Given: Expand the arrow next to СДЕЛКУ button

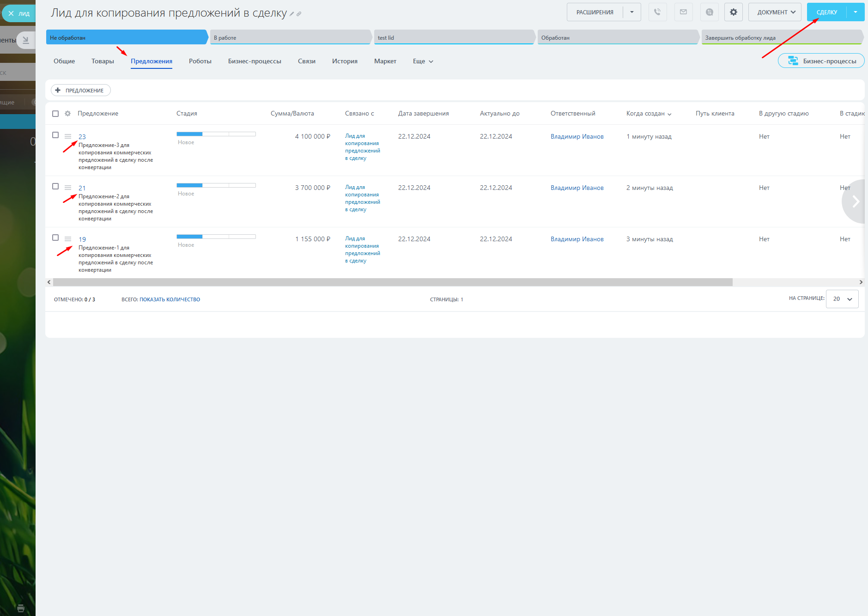Looking at the screenshot, I should [x=855, y=12].
